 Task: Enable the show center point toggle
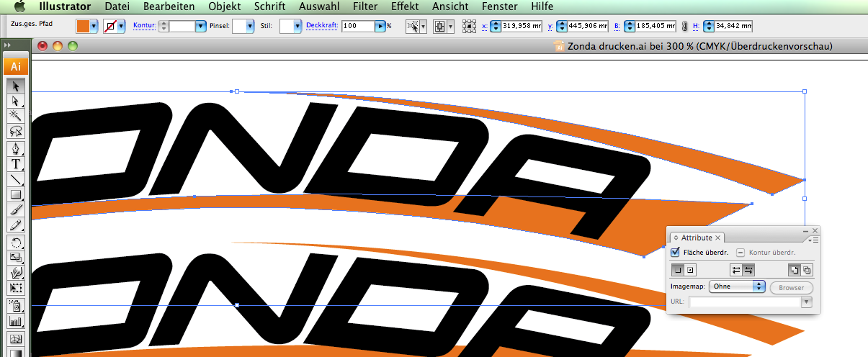pos(690,270)
